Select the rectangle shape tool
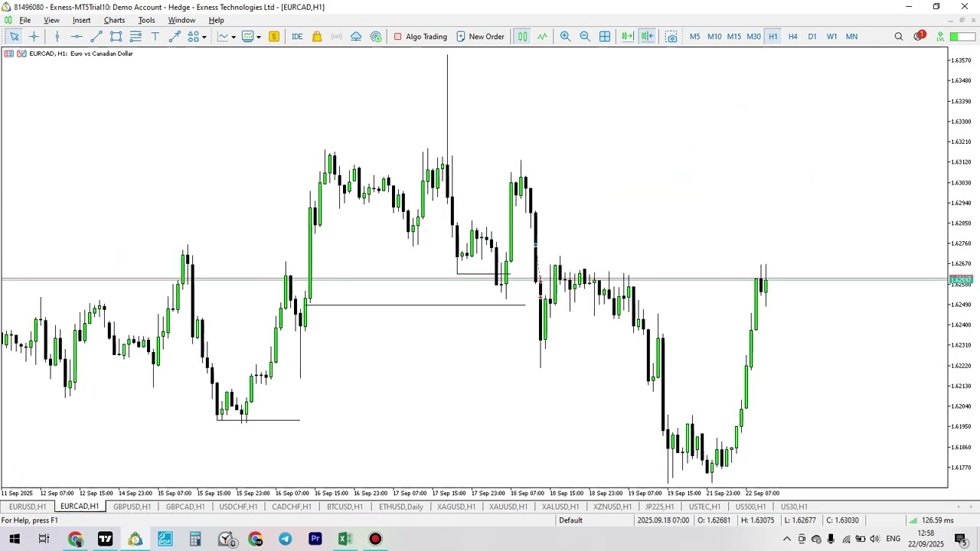The width and height of the screenshot is (980, 551). pyautogui.click(x=116, y=37)
